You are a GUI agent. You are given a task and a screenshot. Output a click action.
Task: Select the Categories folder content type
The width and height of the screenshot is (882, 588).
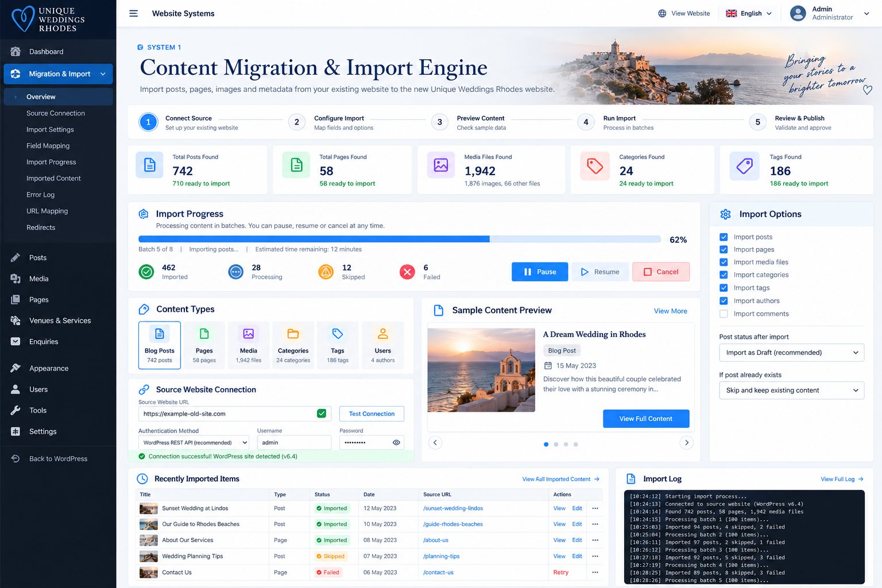pyautogui.click(x=293, y=345)
